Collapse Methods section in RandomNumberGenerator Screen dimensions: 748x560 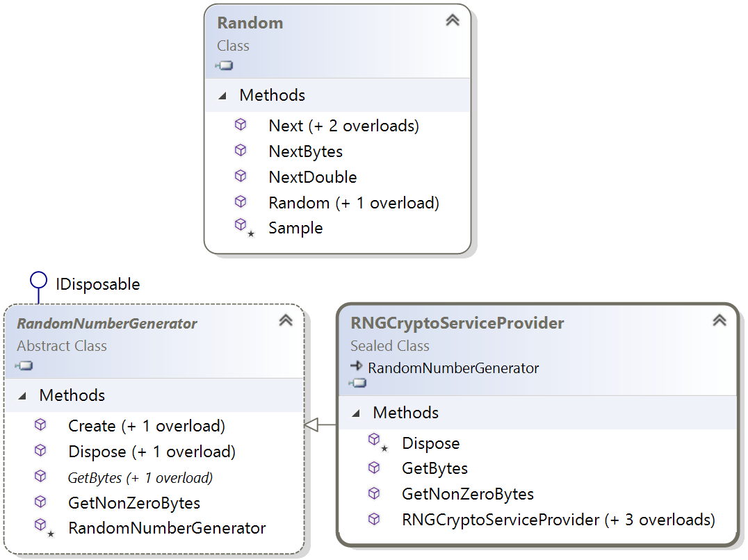[22, 396]
